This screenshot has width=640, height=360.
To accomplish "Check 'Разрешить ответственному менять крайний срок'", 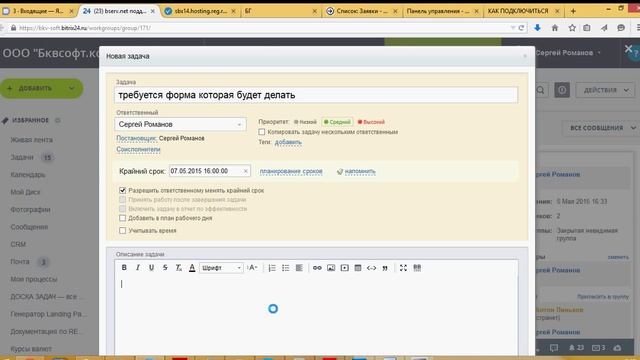I will [x=122, y=190].
